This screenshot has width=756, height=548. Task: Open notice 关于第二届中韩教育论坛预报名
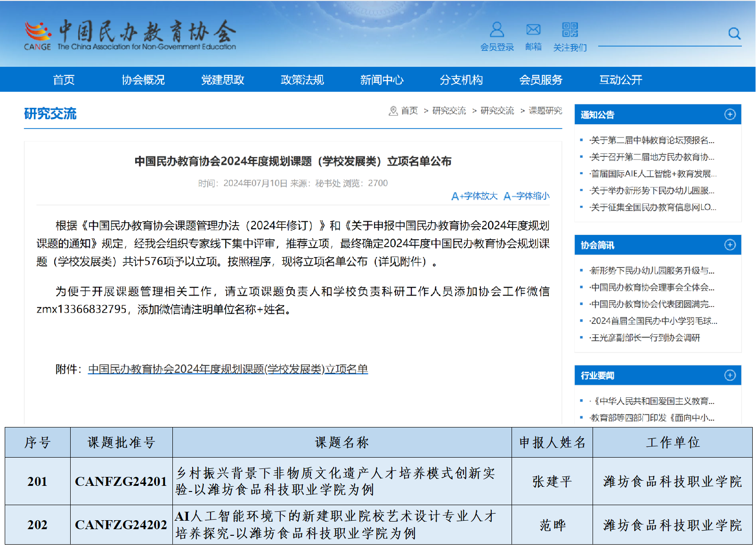[x=652, y=140]
